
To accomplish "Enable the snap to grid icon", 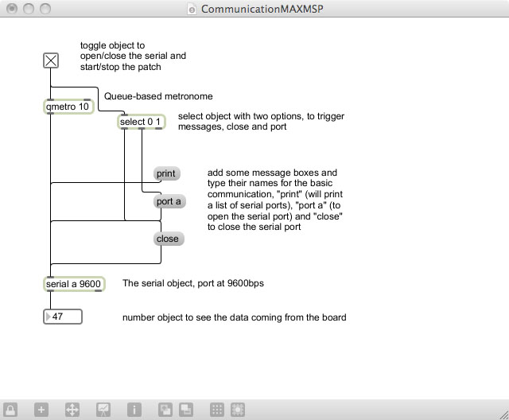I will pyautogui.click(x=237, y=410).
